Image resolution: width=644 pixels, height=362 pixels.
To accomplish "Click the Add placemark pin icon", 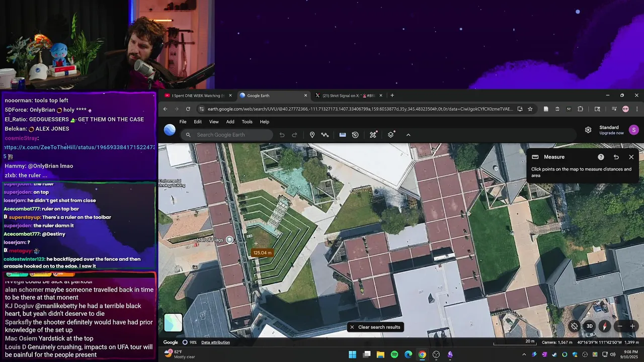I will pos(312,135).
